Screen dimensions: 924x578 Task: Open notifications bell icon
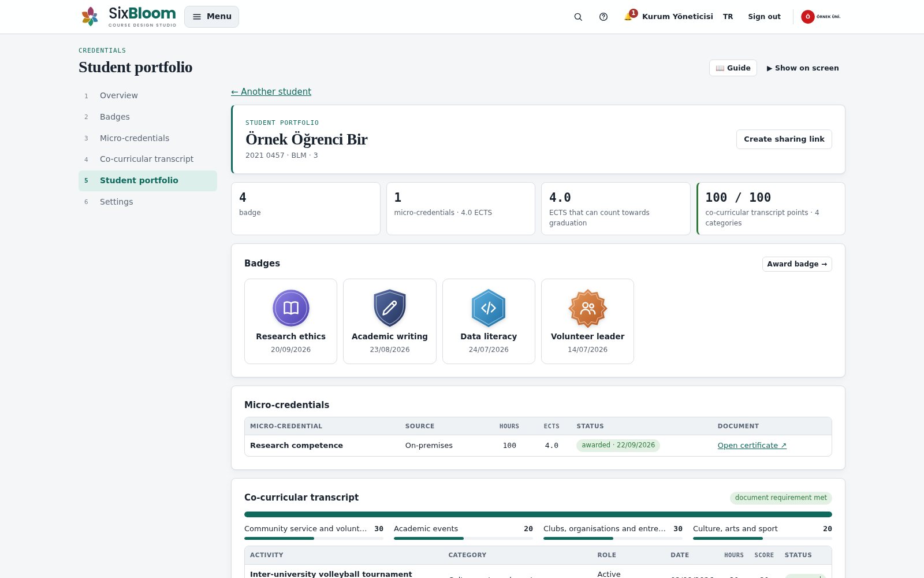point(628,17)
